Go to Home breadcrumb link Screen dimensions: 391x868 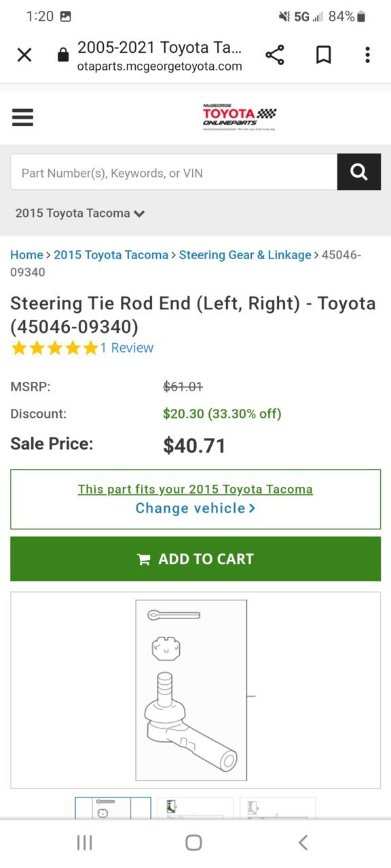point(26,255)
